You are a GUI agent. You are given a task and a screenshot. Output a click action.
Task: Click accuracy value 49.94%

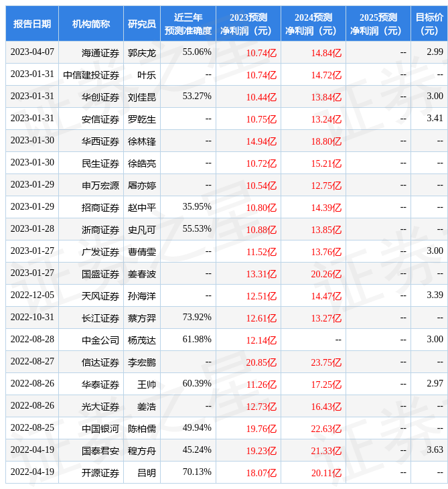point(197,428)
